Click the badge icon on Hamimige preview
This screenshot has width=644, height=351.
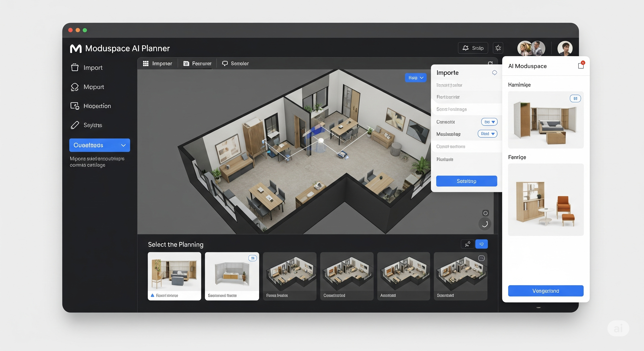click(575, 98)
